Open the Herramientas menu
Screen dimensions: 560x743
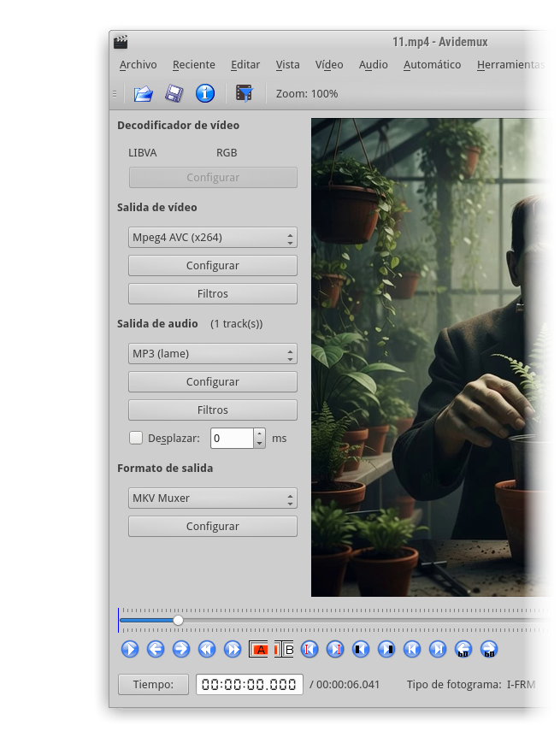[510, 65]
